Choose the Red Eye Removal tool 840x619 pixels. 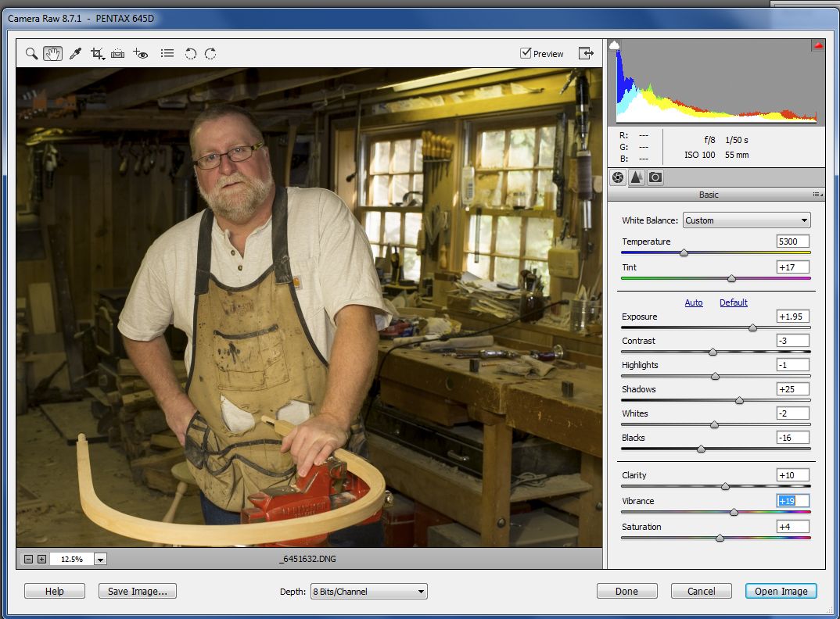tap(141, 53)
